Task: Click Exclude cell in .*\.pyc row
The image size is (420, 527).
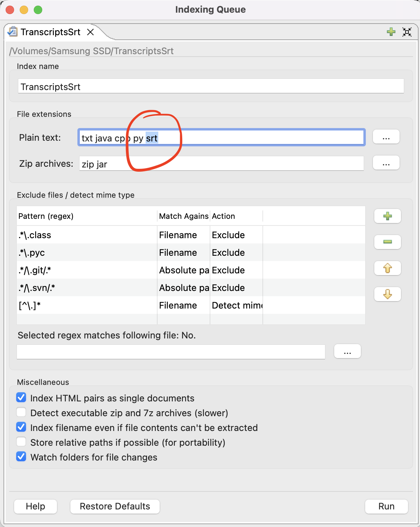Action: tap(236, 253)
